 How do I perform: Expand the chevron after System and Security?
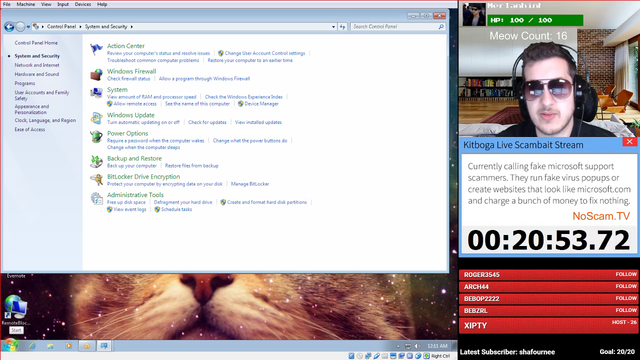(x=131, y=27)
